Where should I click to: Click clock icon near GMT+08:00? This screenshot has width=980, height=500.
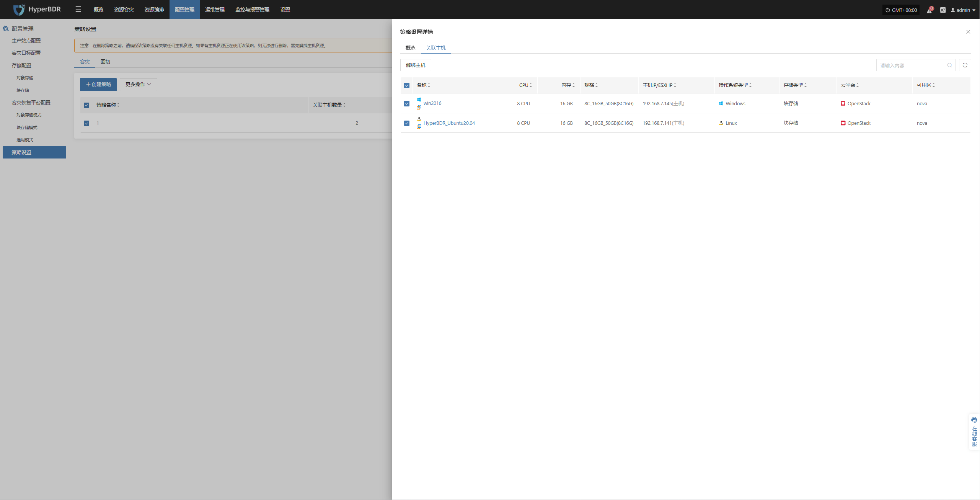tap(888, 10)
